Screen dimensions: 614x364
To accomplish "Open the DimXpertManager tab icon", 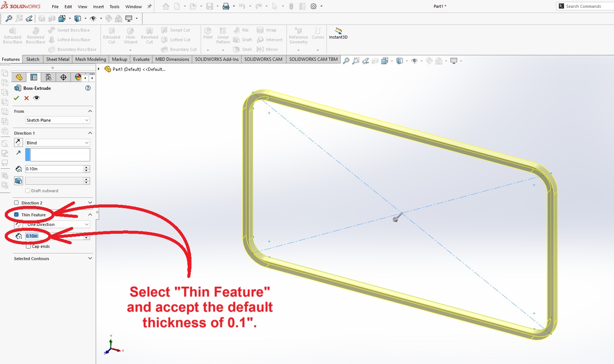I will [63, 77].
